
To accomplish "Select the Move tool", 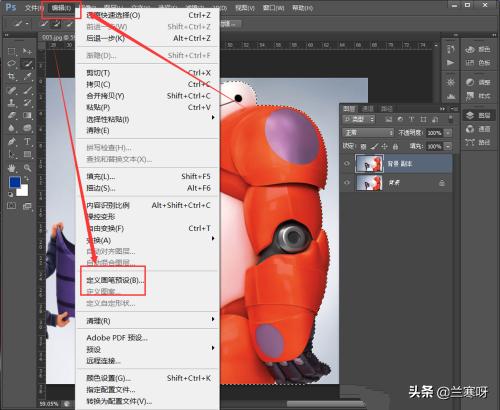I will pos(27,51).
